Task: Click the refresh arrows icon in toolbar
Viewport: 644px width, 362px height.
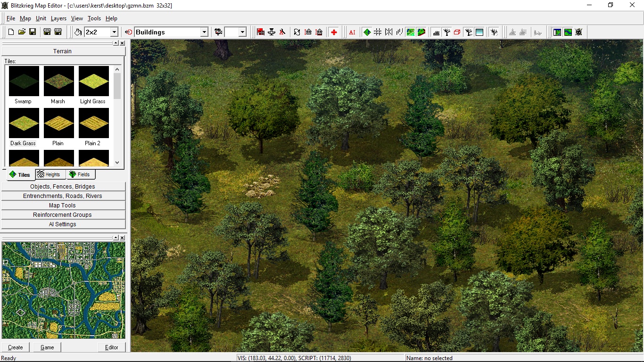Action: (297, 32)
